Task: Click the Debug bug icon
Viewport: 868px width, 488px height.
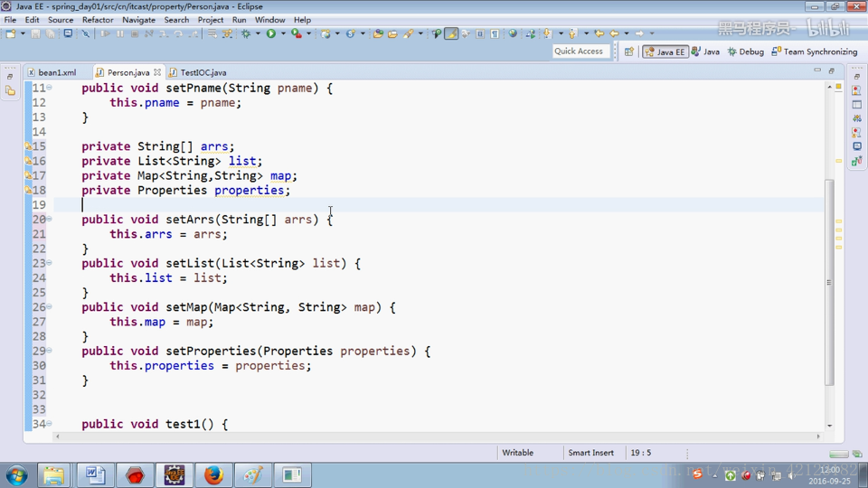Action: click(x=246, y=34)
